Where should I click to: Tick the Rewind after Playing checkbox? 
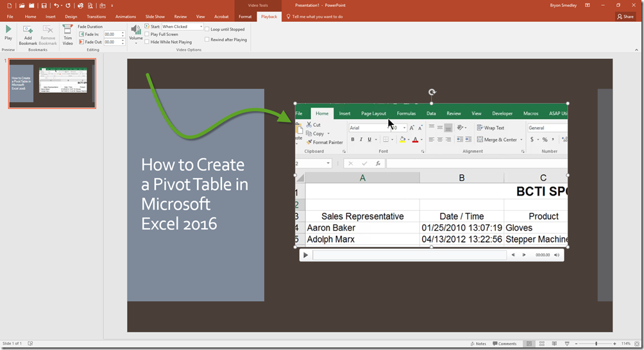(207, 40)
